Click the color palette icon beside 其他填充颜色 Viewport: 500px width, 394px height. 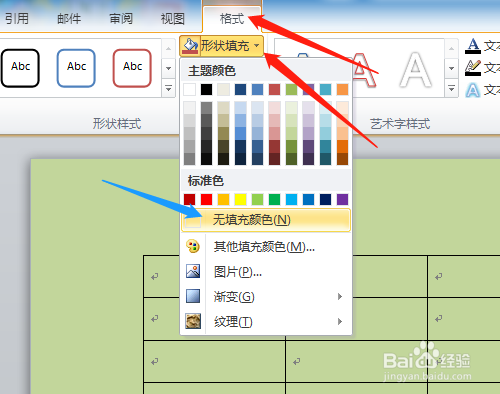click(193, 246)
